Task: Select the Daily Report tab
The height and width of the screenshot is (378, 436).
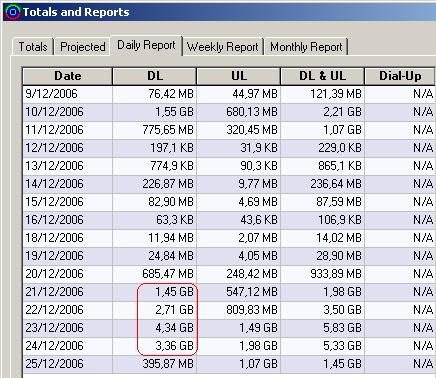Action: click(146, 45)
